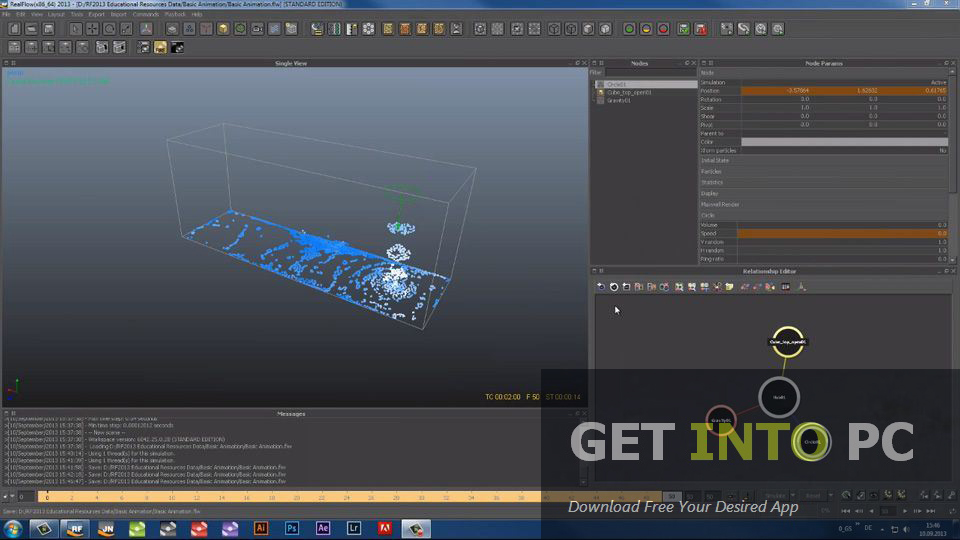Screen dimensions: 960x540
Task: Create a new project via toolbar icon
Action: coord(14,29)
